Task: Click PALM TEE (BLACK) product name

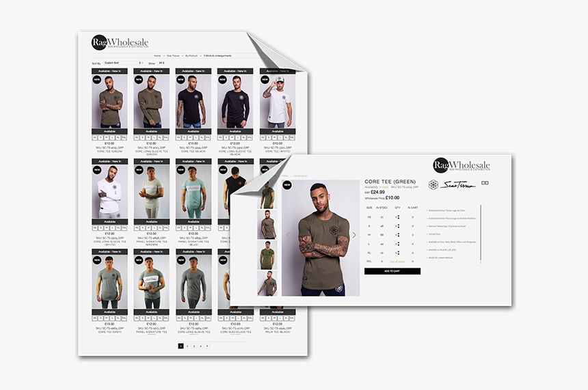Action: (x=278, y=332)
